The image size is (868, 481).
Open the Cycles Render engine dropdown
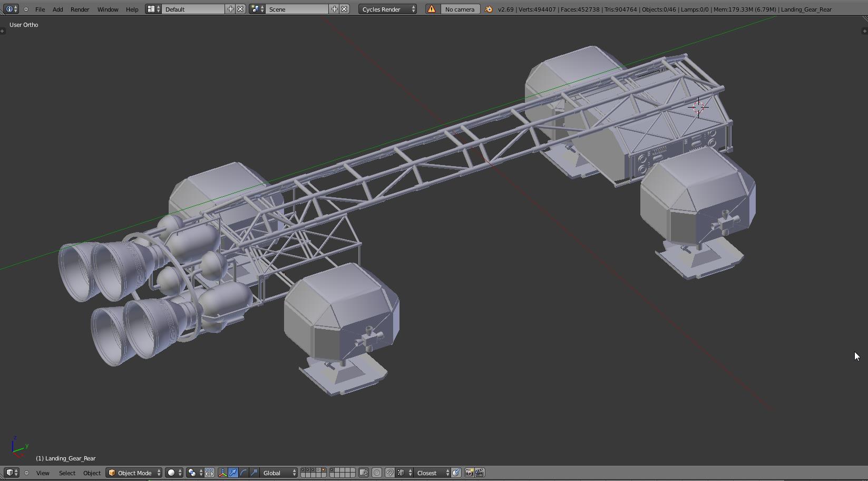tap(387, 9)
